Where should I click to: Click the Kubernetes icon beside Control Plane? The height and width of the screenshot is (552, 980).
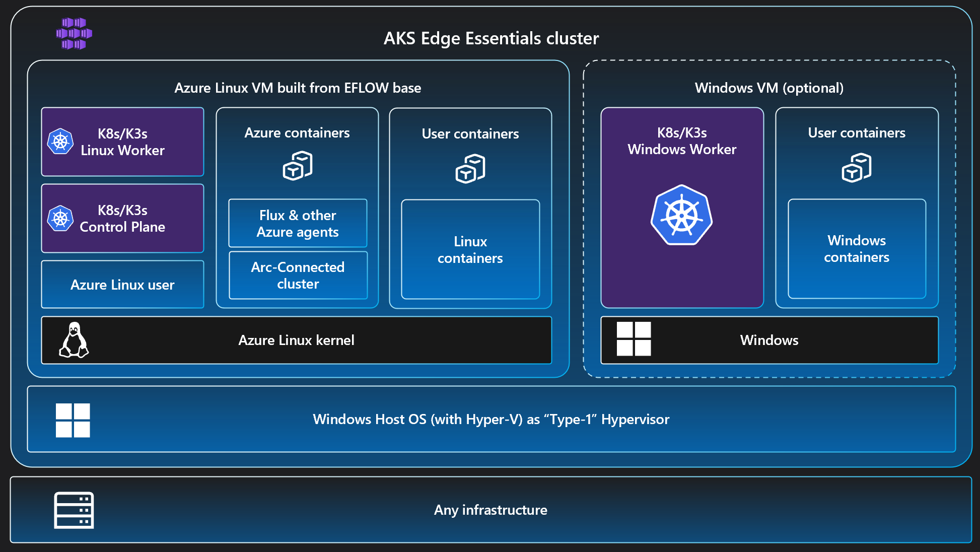pos(60,218)
